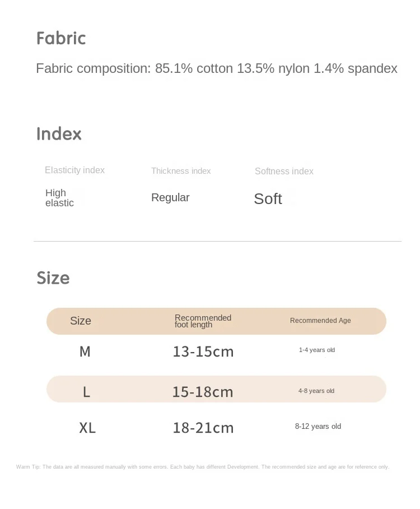Select the fabric composition description text
This screenshot has height=509, width=420.
pyautogui.click(x=216, y=68)
